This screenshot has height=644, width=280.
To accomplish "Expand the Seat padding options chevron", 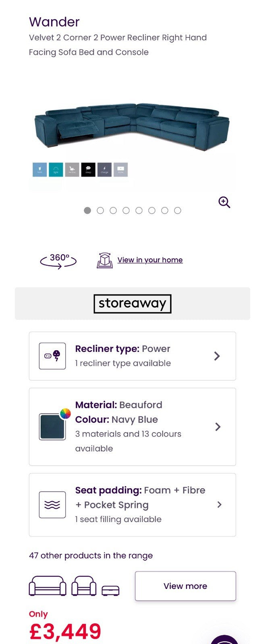I will 220,505.
